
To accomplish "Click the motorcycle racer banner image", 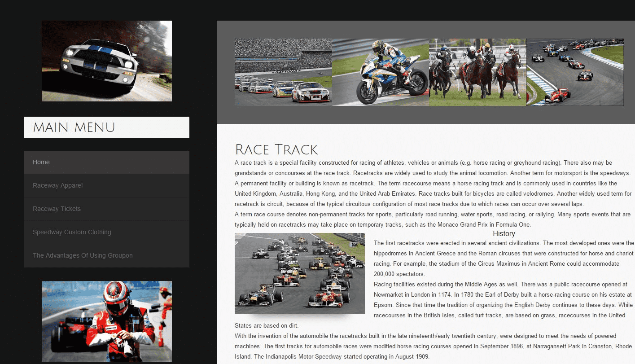I will (x=381, y=72).
